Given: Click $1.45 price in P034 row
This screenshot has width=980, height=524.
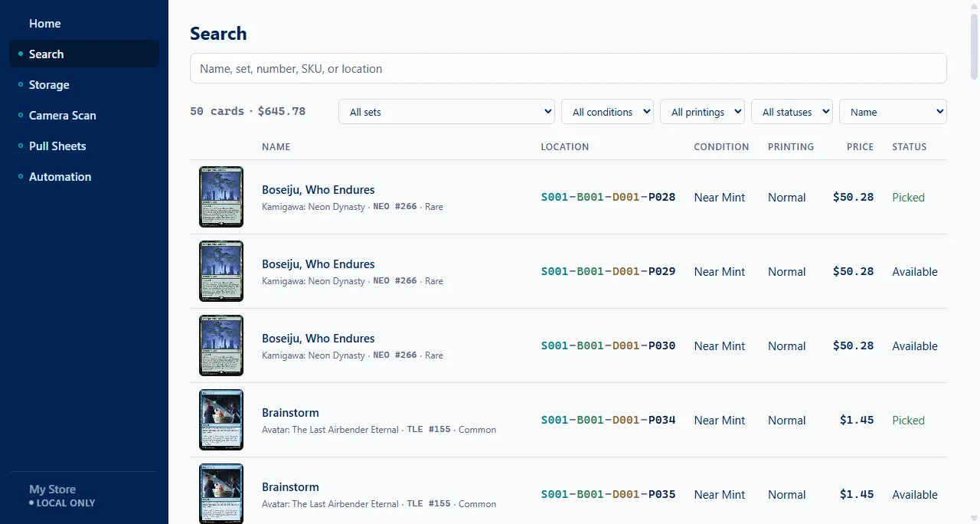Looking at the screenshot, I should click(x=857, y=420).
